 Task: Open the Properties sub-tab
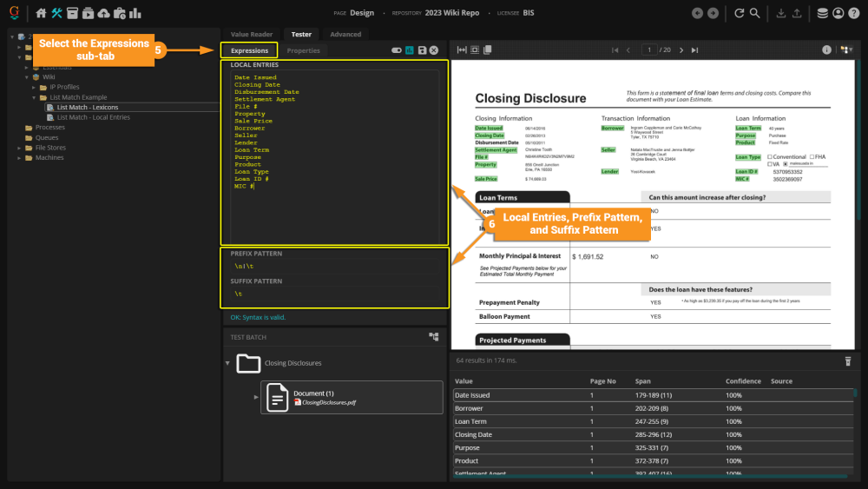click(x=303, y=51)
